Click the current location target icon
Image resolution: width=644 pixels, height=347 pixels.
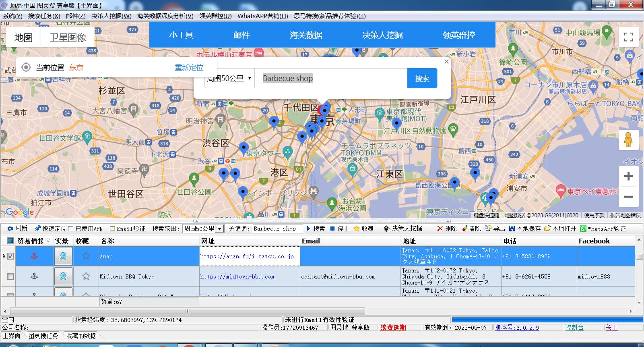tap(26, 67)
